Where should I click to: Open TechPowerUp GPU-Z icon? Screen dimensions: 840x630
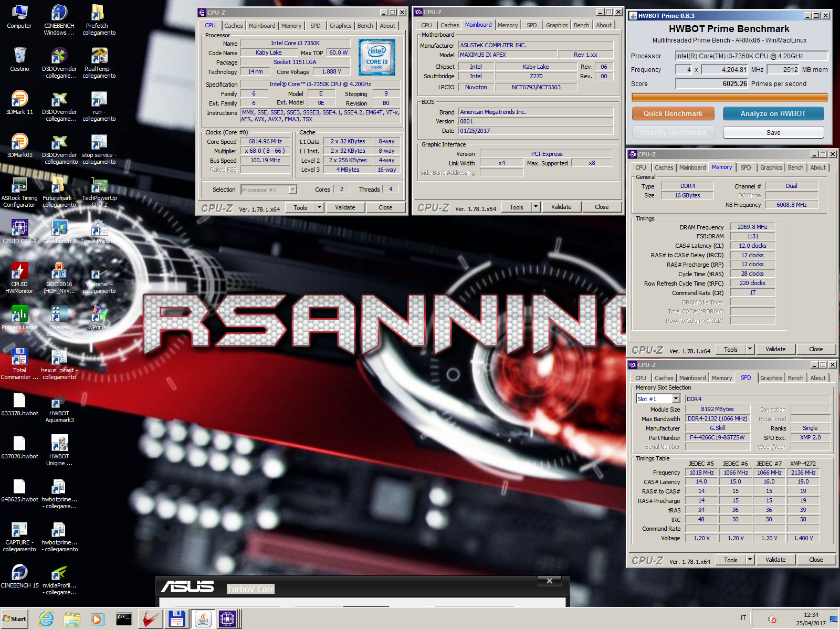click(x=99, y=192)
